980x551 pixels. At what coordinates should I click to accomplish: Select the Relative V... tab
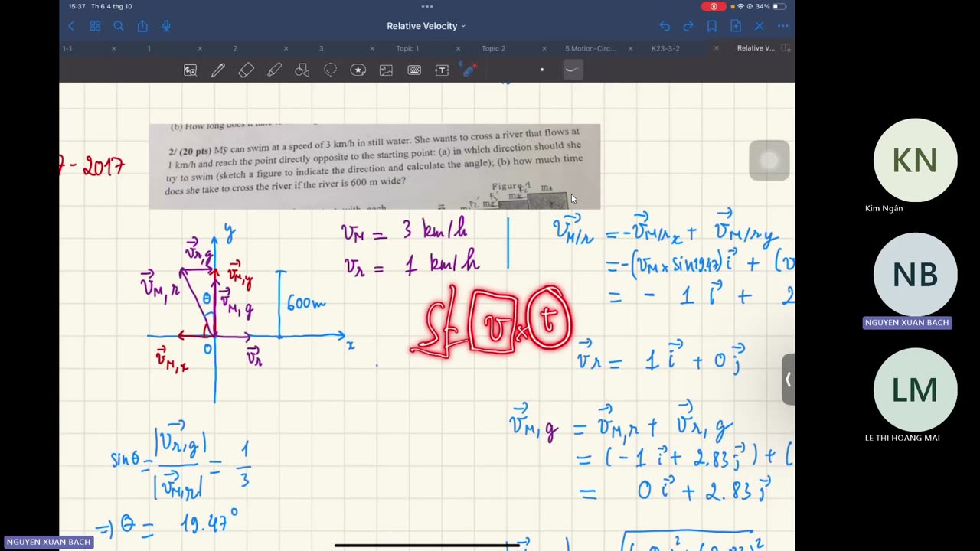click(x=756, y=48)
